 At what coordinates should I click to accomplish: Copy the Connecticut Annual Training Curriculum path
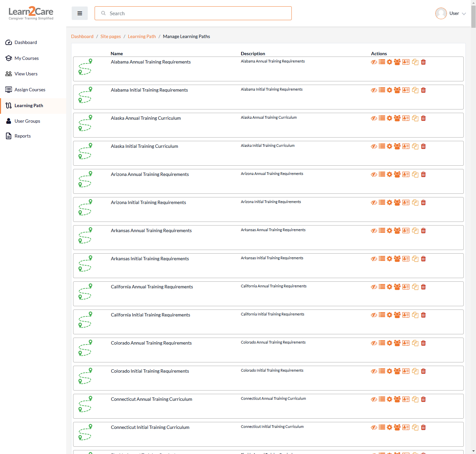pos(415,399)
